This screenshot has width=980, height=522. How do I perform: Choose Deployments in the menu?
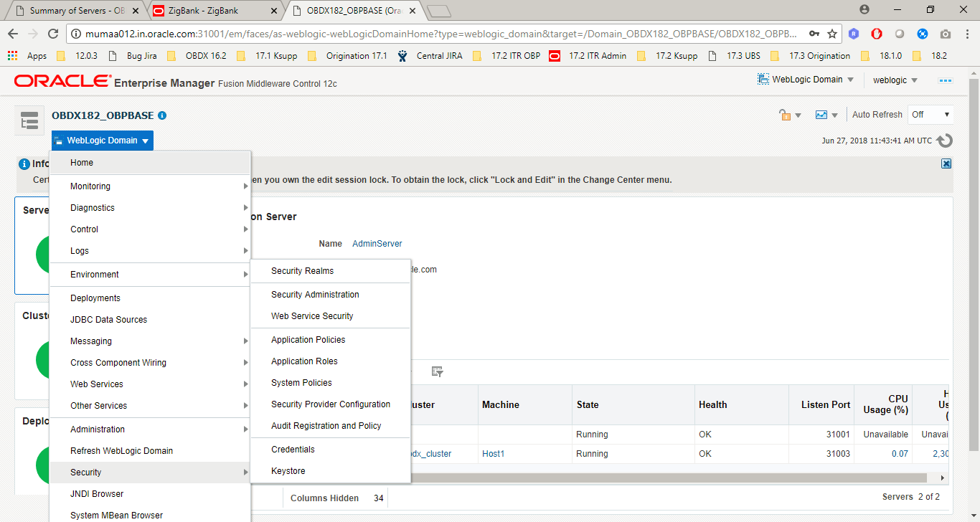coord(150,298)
